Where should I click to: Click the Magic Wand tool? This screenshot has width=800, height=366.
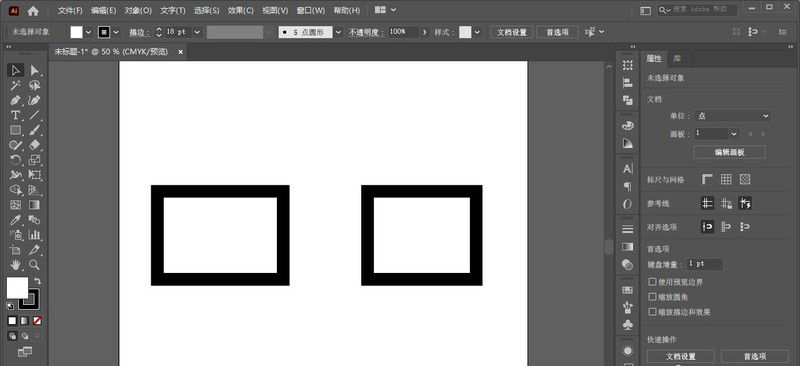(x=15, y=85)
